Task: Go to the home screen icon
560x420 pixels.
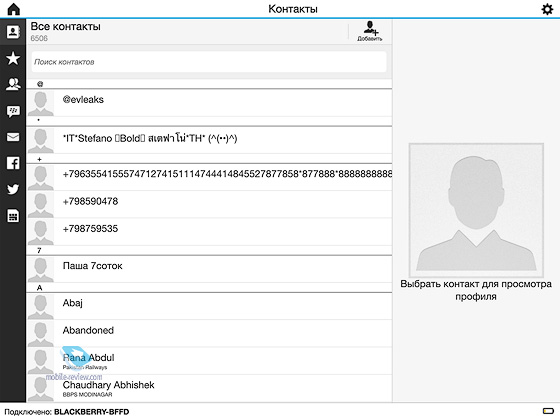Action: click(14, 9)
